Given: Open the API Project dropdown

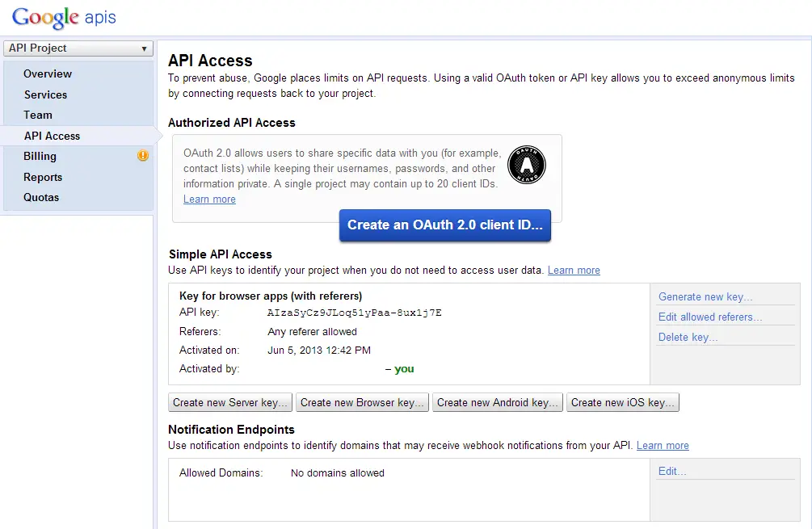Looking at the screenshot, I should click(78, 48).
